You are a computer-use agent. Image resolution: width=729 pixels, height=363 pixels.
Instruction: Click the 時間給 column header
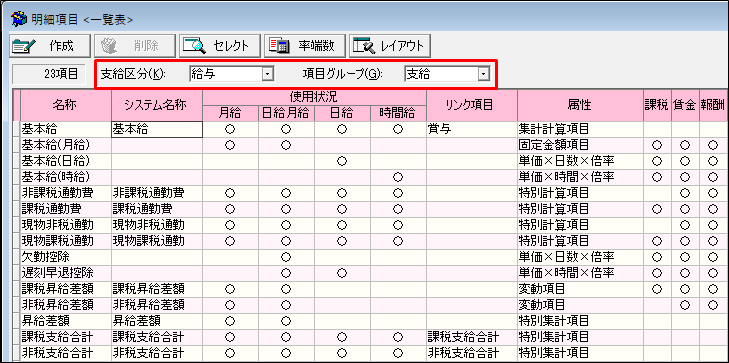[x=398, y=113]
